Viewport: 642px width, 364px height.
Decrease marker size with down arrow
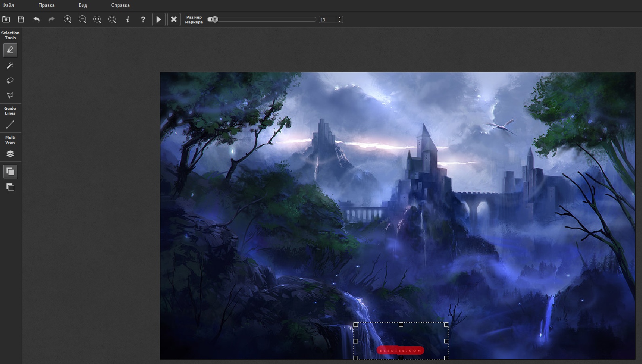tap(339, 21)
